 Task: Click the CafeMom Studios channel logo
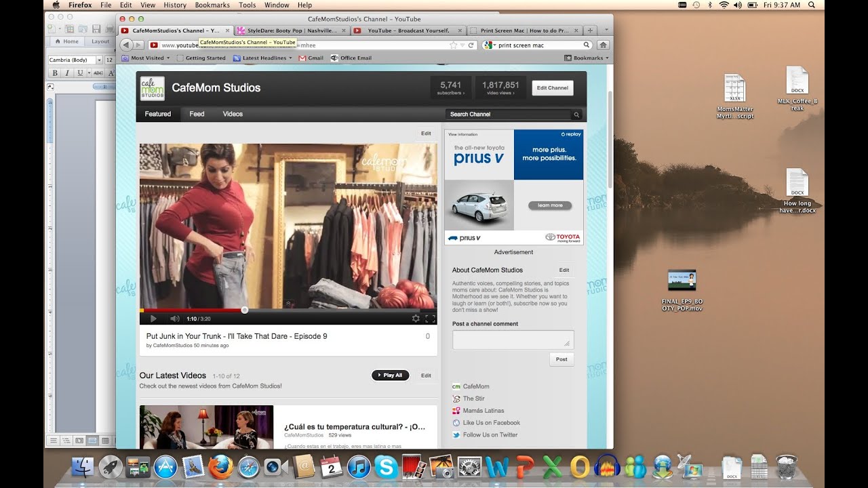pos(152,88)
